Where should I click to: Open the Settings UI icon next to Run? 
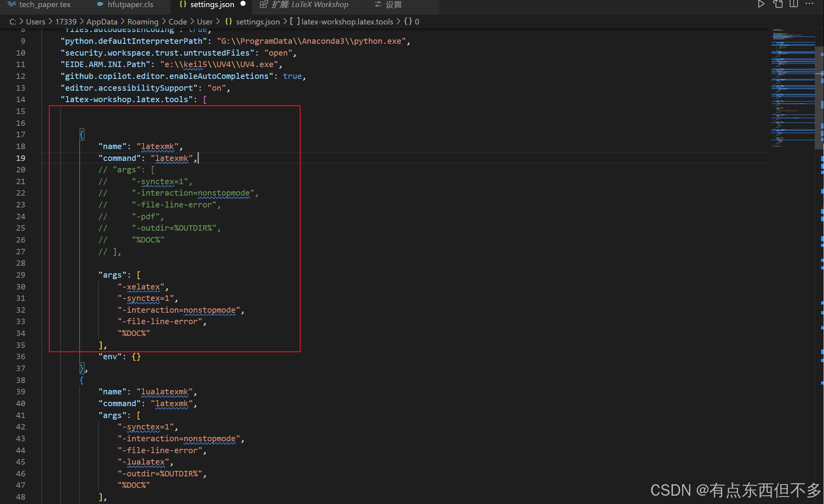[x=778, y=4]
